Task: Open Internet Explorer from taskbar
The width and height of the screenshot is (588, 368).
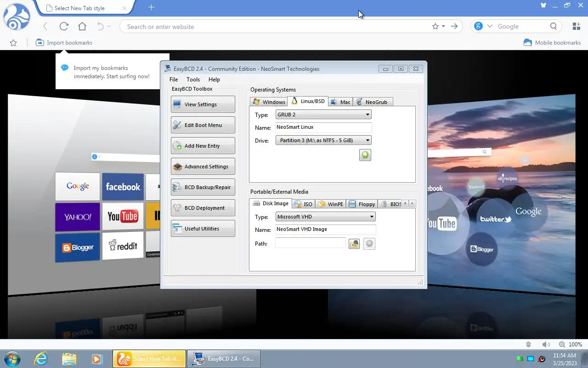Action: point(41,359)
